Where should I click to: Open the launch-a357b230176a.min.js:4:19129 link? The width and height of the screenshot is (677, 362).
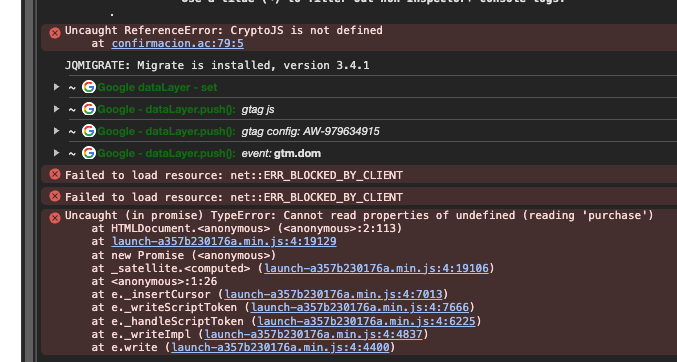(224, 241)
